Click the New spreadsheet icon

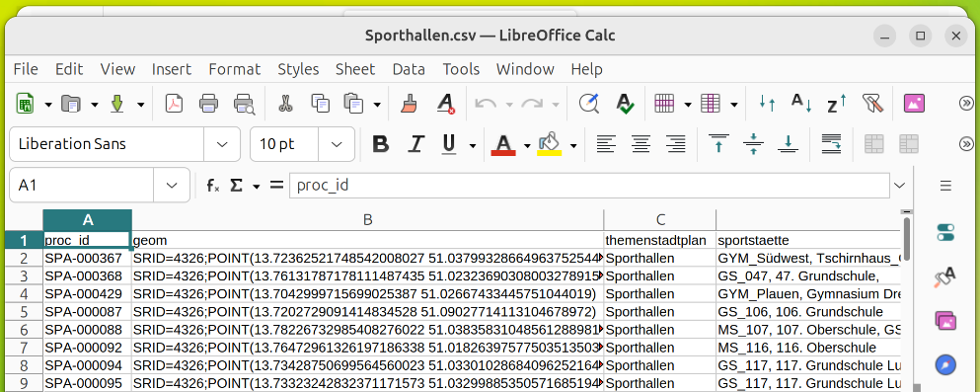25,104
